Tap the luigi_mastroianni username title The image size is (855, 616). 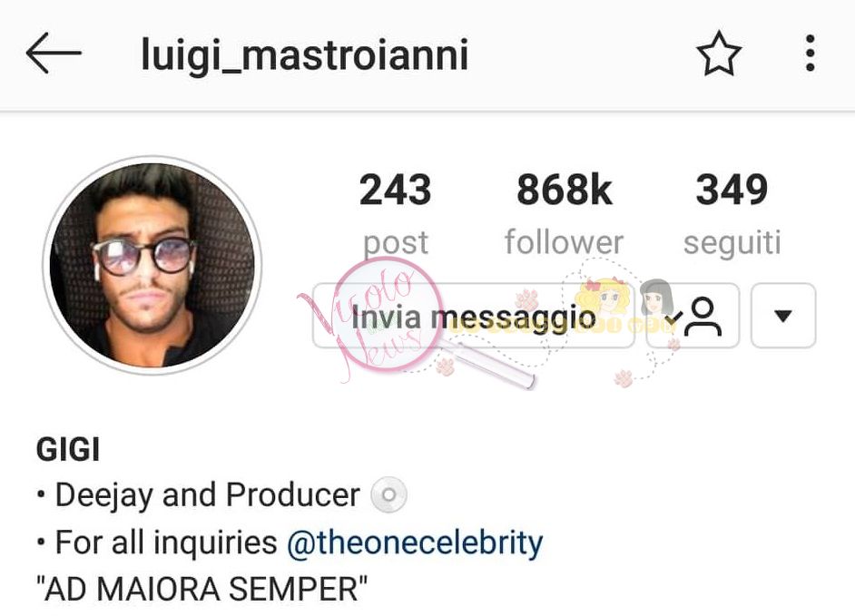[305, 55]
